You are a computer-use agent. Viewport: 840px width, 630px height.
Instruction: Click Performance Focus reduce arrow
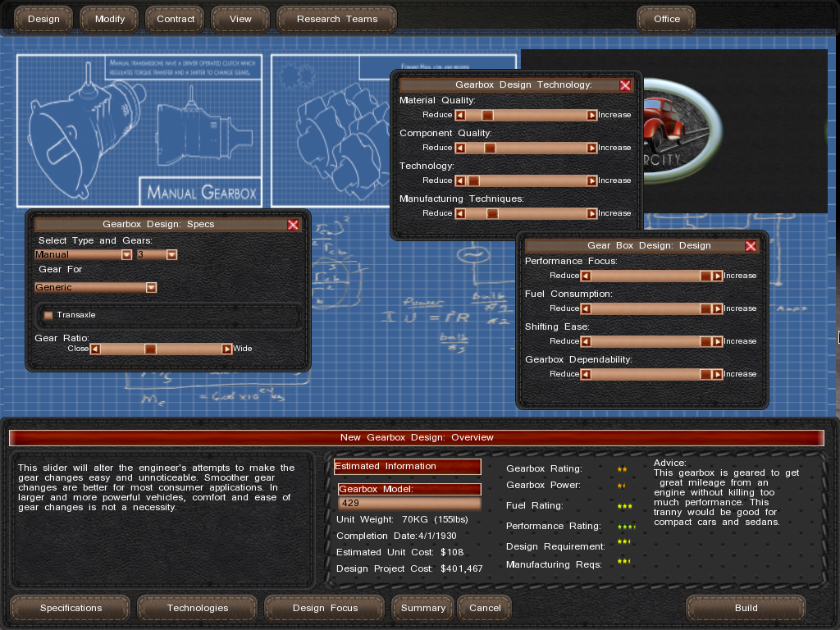point(586,276)
